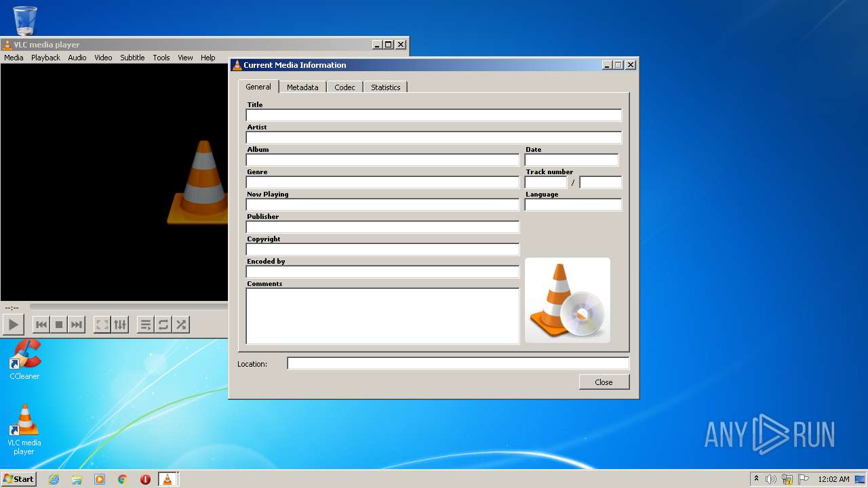Open the Audio menu
Image resolution: width=868 pixels, height=488 pixels.
(77, 58)
